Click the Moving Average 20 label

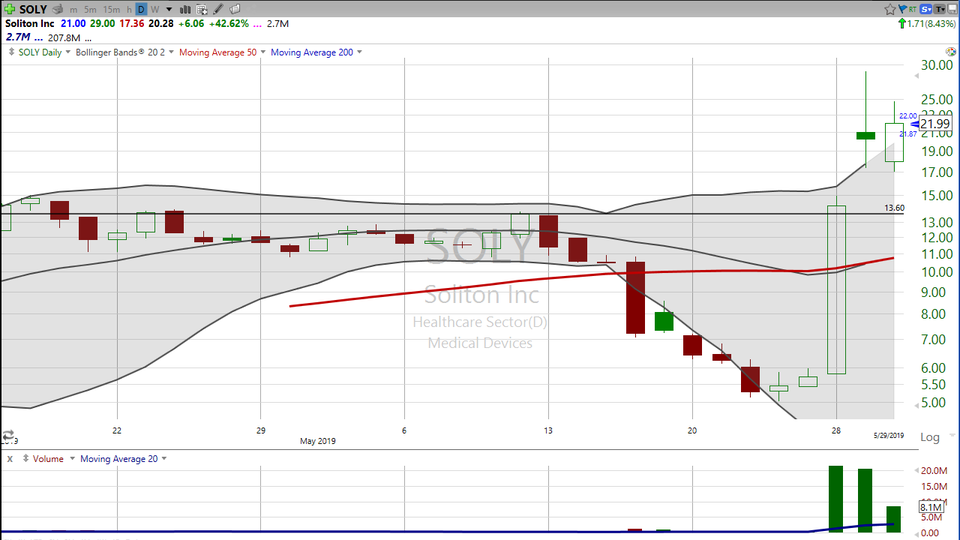[119, 459]
